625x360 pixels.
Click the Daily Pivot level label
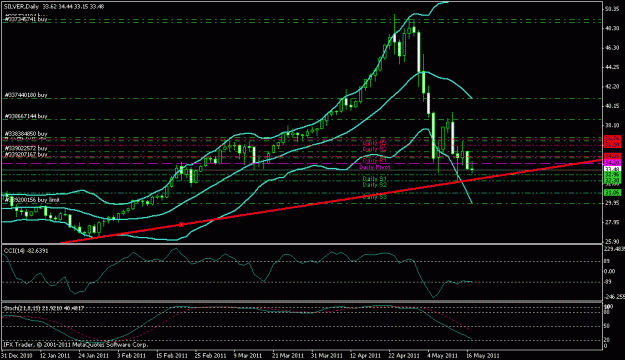point(375,167)
